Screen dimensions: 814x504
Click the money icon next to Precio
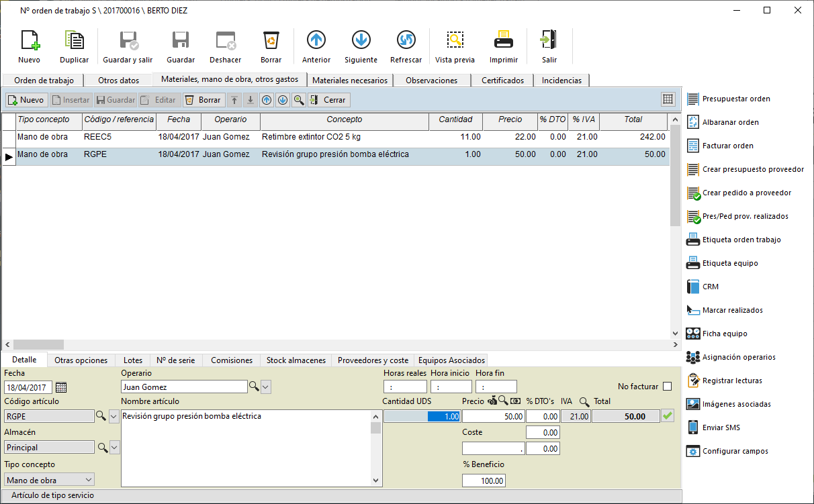(x=515, y=401)
